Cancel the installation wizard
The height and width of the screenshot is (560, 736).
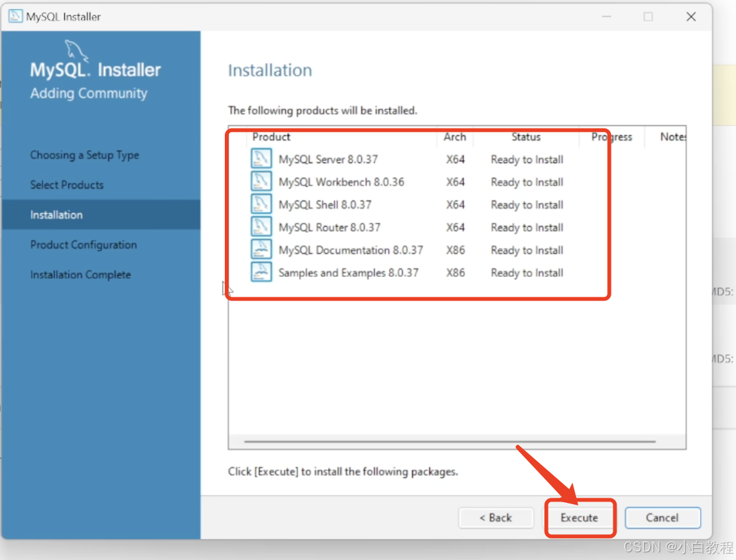[x=662, y=518]
